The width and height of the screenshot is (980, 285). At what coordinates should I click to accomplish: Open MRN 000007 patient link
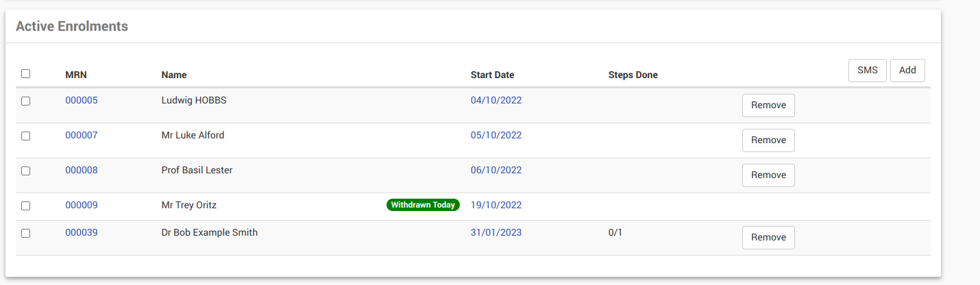coord(82,135)
